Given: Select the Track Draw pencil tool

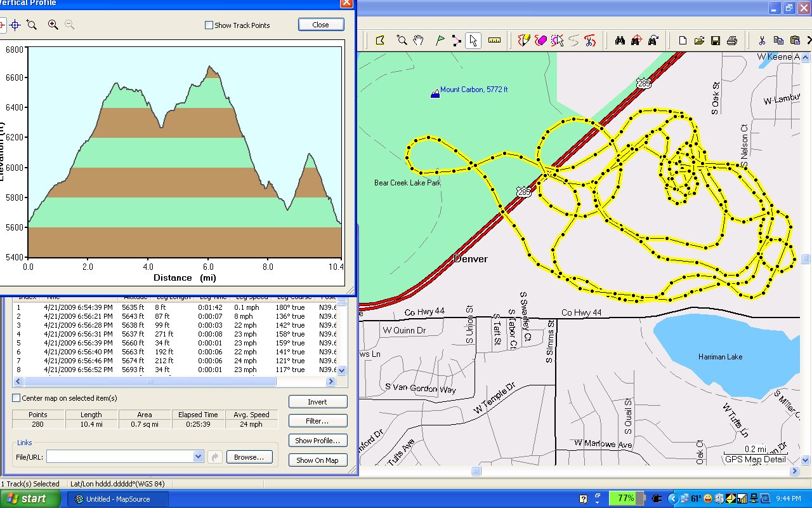Looking at the screenshot, I should pos(524,41).
